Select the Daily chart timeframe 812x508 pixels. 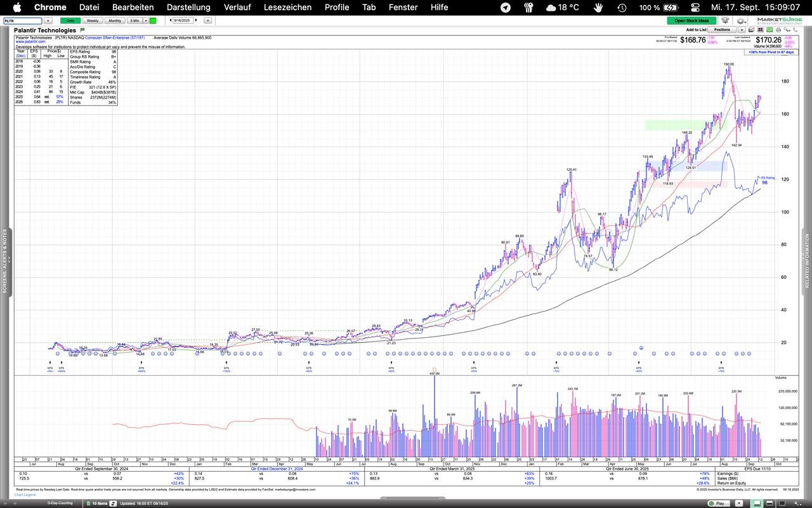click(x=70, y=20)
